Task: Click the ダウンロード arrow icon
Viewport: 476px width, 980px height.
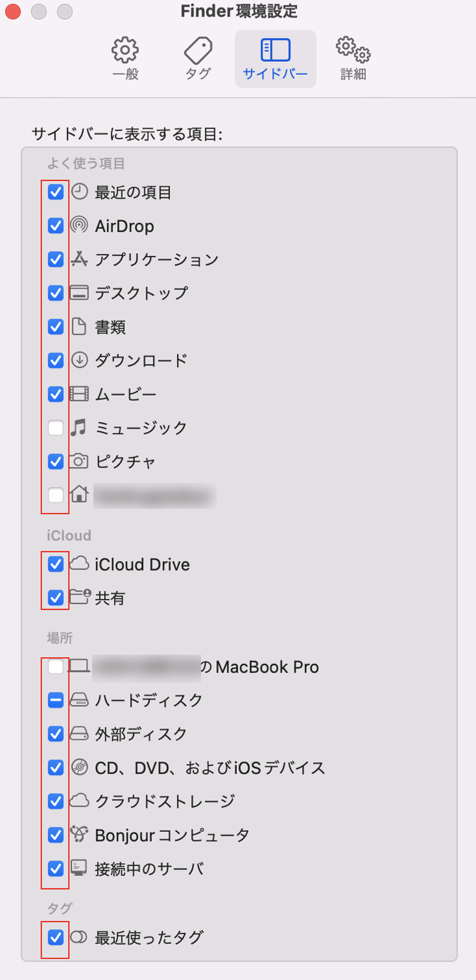Action: point(79,360)
